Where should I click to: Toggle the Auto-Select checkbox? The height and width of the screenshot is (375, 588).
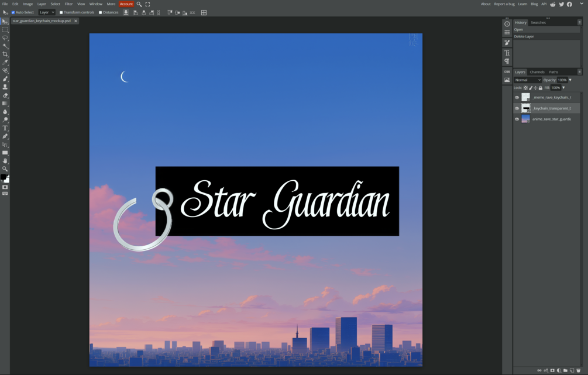point(13,12)
